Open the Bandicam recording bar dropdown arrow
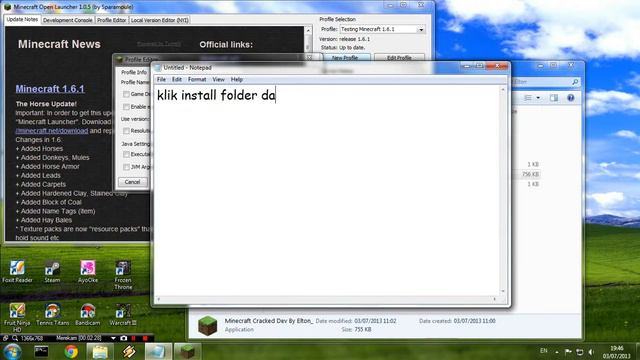Viewport: 640px width, 360px height. coord(113,338)
